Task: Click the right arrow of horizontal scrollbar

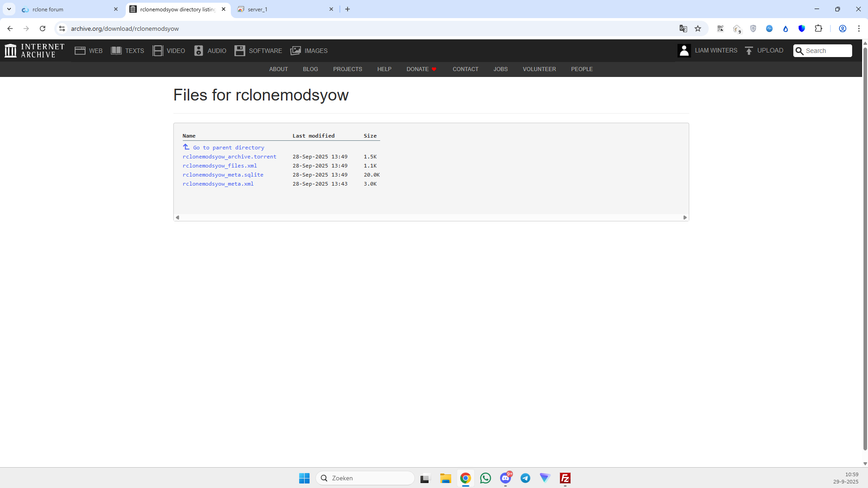Action: tap(685, 218)
